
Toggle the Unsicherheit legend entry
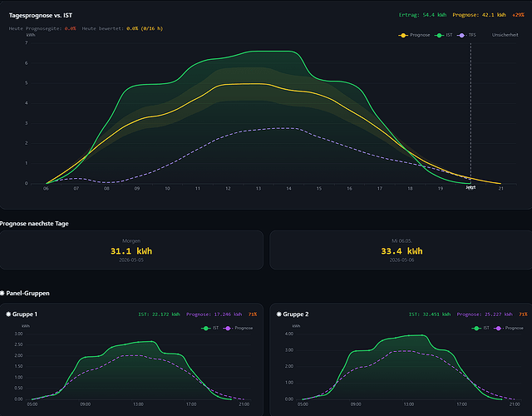pos(505,35)
